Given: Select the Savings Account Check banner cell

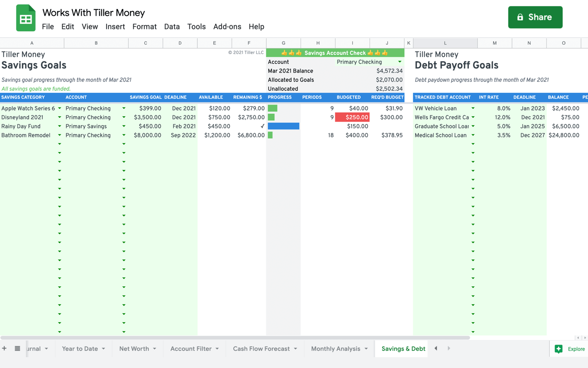Looking at the screenshot, I should 335,53.
